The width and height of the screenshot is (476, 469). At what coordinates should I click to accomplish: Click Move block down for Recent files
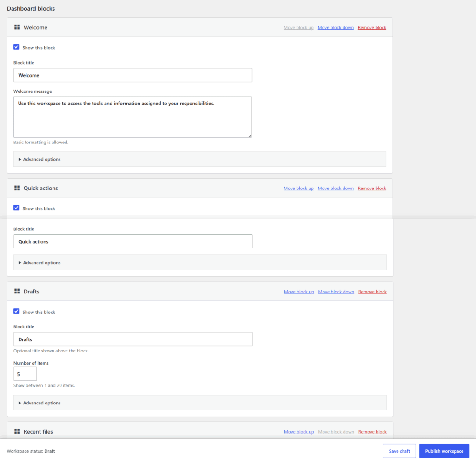pyautogui.click(x=336, y=432)
